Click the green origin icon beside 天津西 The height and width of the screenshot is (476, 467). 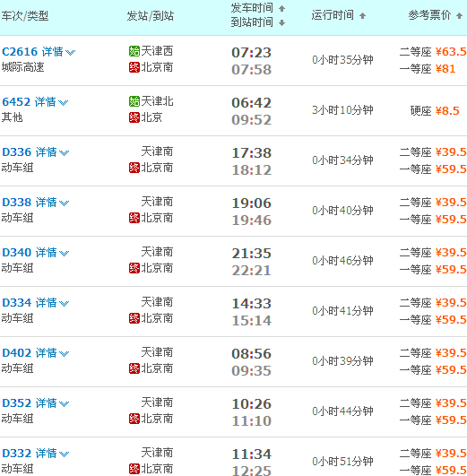pos(134,51)
